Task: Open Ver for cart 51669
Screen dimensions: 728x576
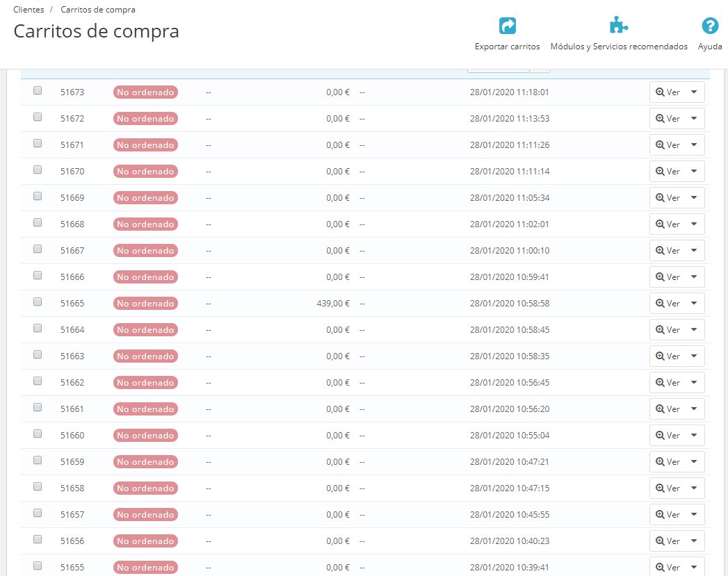Action: click(668, 197)
